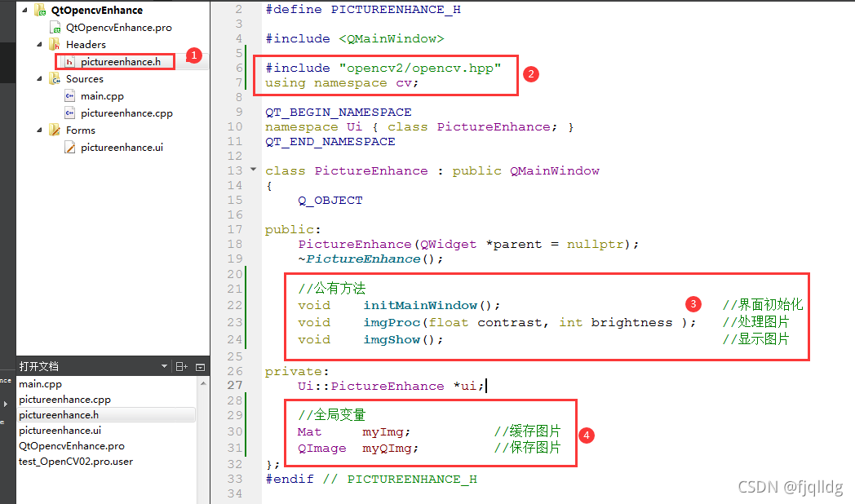Image resolution: width=855 pixels, height=504 pixels.
Task: Click the QT_BEGIN_NAMESPACE macro
Action: point(339,113)
